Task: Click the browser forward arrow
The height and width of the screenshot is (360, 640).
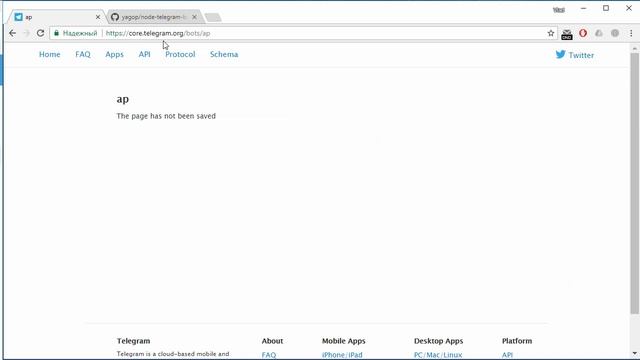Action: pos(27,33)
